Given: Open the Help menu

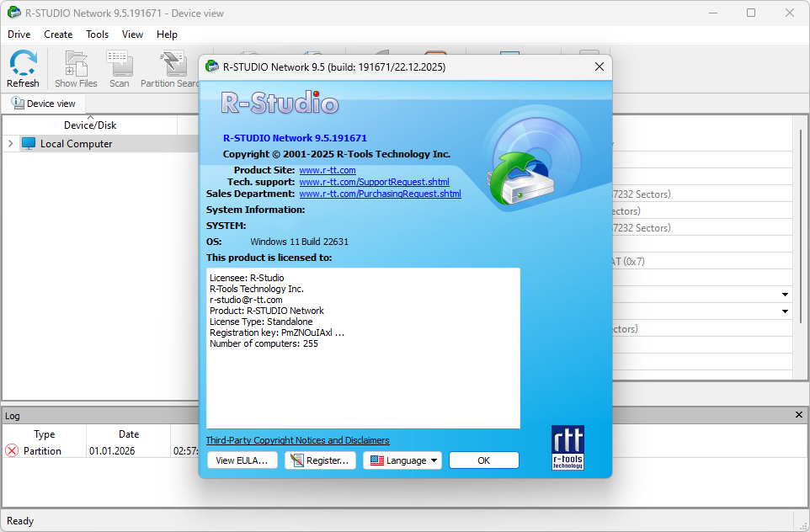Looking at the screenshot, I should point(167,35).
